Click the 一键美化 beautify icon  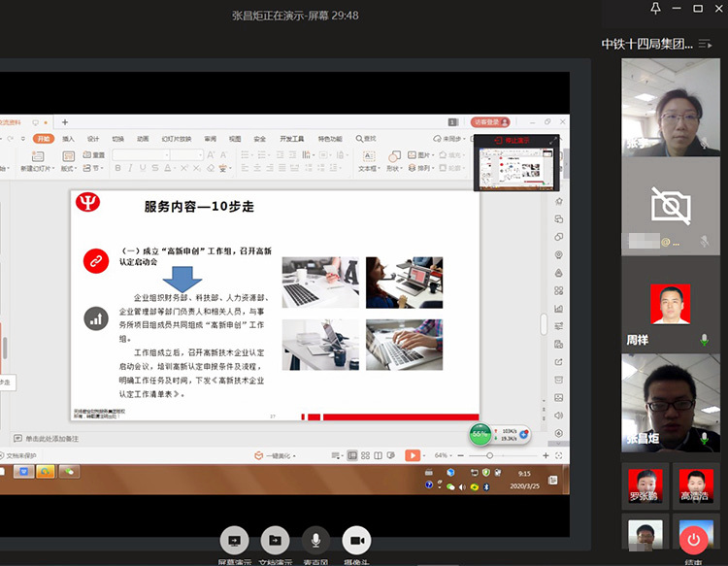click(x=259, y=455)
